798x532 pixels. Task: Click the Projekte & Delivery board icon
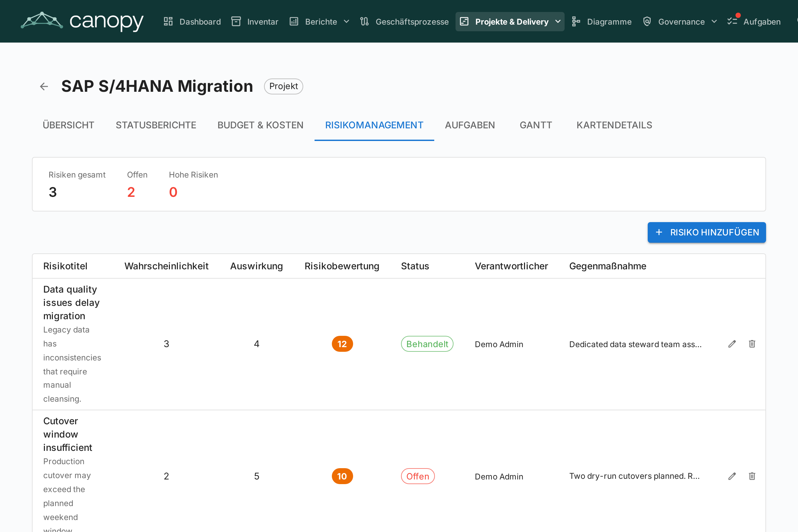464,21
